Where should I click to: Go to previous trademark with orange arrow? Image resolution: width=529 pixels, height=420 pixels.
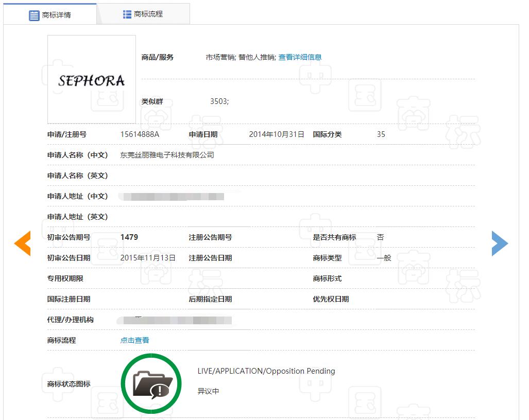pos(22,243)
